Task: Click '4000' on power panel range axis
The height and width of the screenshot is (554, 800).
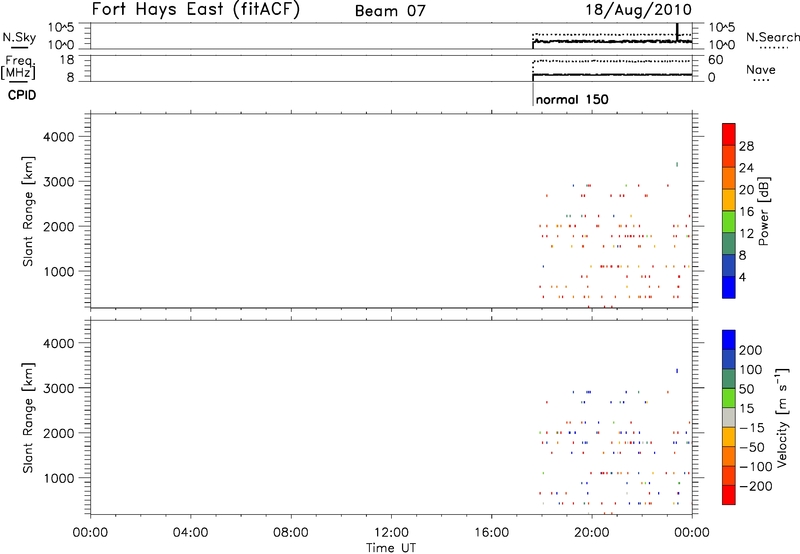Action: [x=58, y=137]
